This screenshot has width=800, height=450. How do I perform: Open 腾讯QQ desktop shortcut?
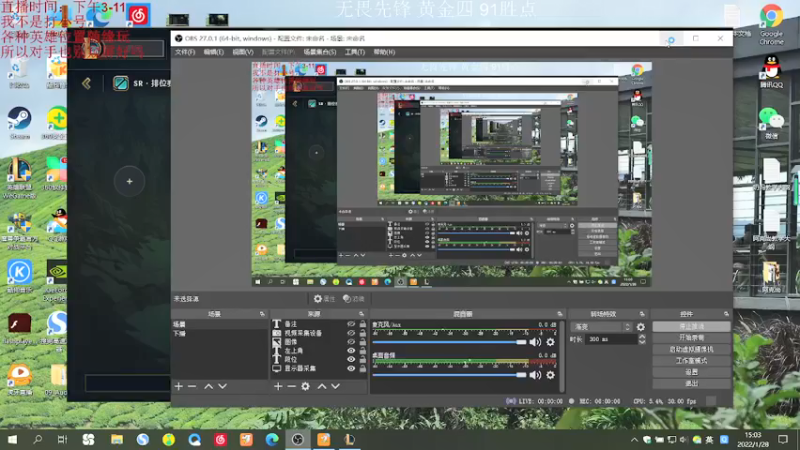coord(771,71)
